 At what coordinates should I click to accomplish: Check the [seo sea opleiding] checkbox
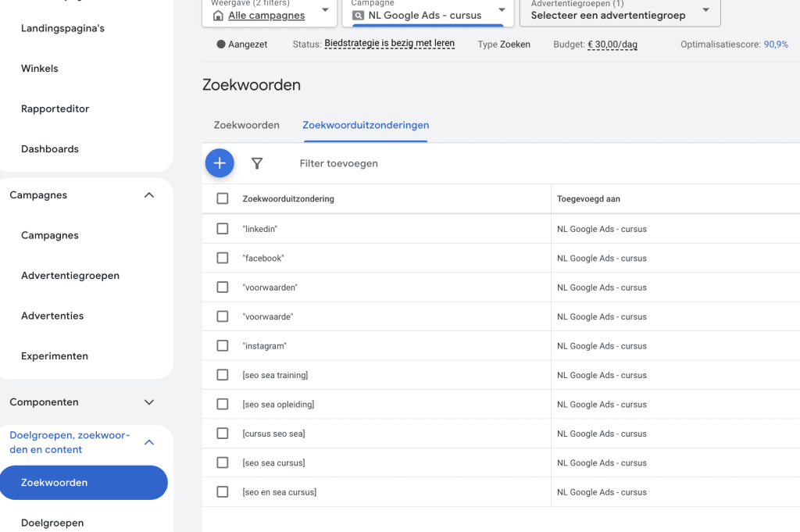(223, 404)
